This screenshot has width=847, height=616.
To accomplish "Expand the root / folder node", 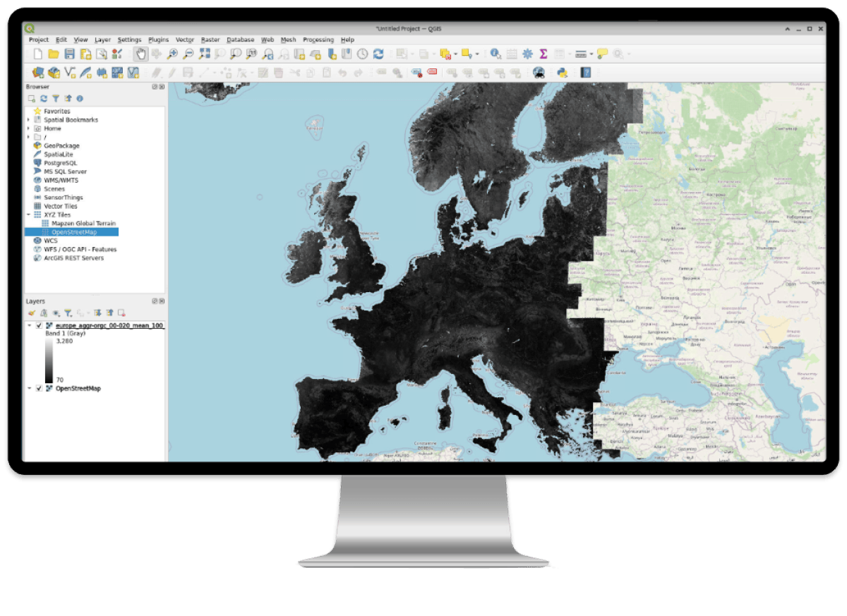I will click(29, 137).
